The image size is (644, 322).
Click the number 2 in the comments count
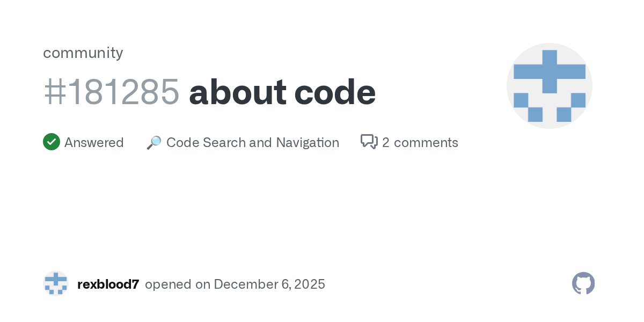click(x=386, y=142)
